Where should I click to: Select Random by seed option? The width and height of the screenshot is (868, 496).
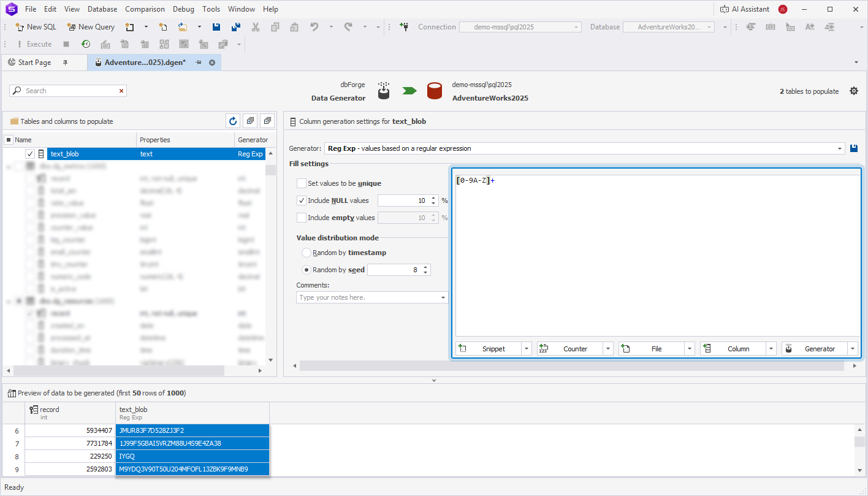point(306,270)
